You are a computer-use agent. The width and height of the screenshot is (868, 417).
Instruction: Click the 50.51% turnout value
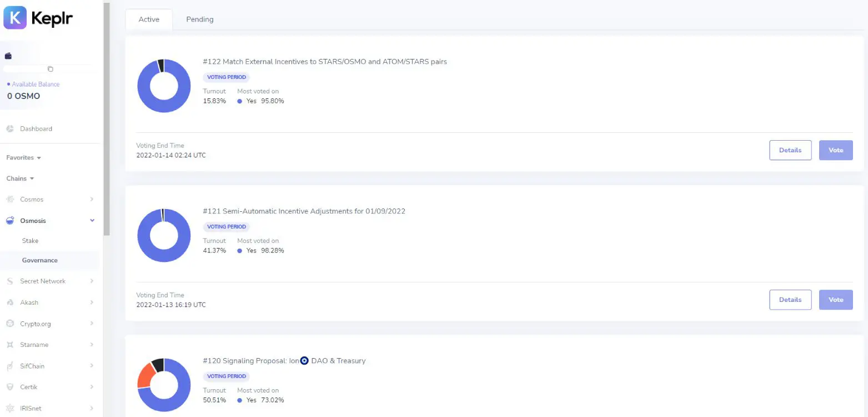[214, 400]
